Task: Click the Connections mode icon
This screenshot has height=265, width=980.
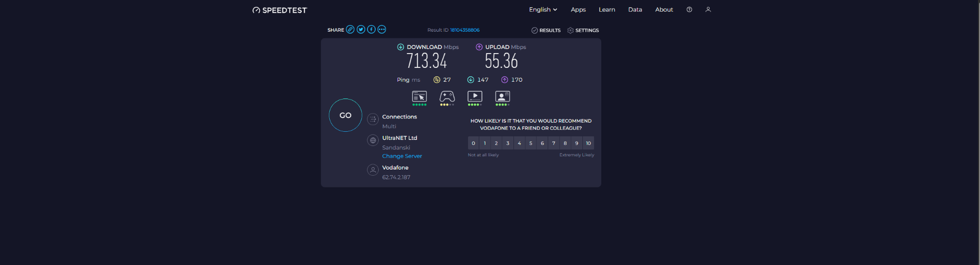Action: [373, 119]
